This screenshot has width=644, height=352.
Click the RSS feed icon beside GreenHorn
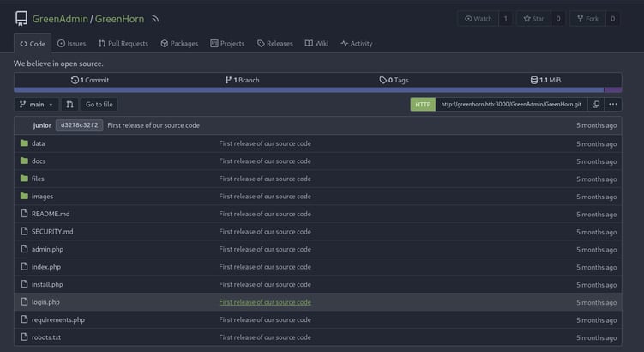pyautogui.click(x=155, y=19)
